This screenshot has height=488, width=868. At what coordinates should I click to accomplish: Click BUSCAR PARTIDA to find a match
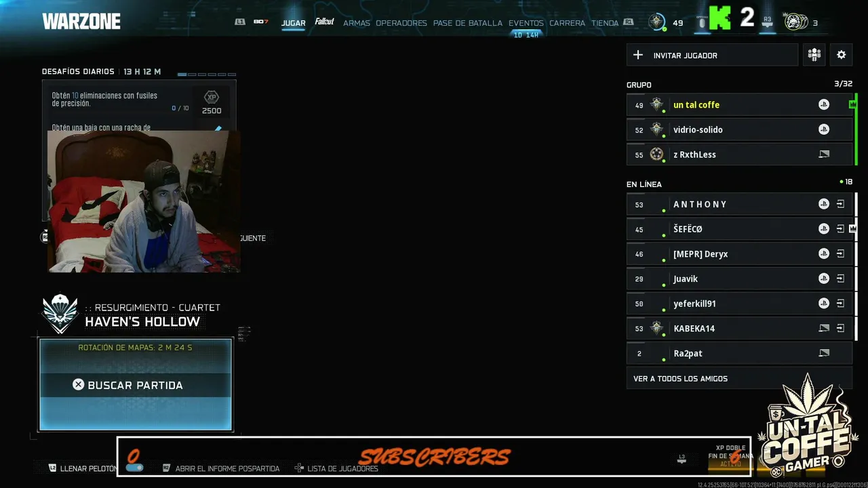136,385
